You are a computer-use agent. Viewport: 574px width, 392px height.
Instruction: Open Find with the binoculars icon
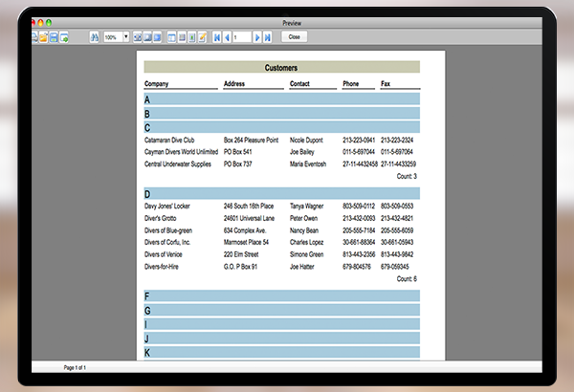tap(95, 36)
